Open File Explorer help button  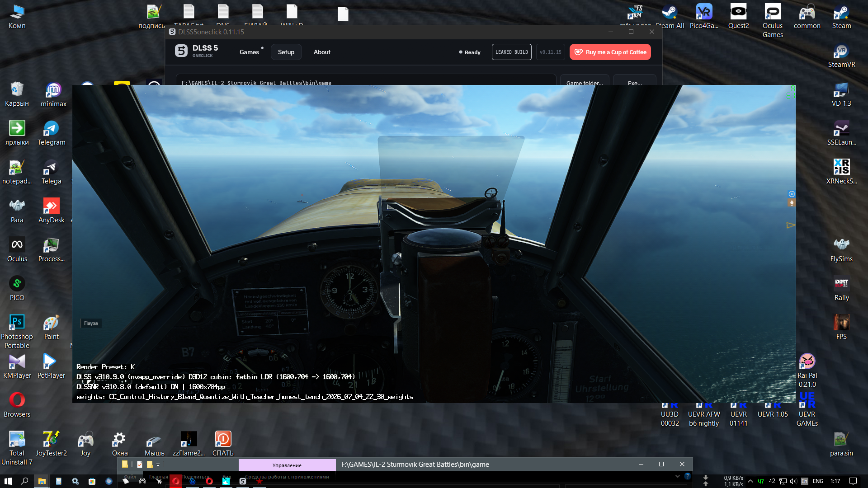point(687,476)
